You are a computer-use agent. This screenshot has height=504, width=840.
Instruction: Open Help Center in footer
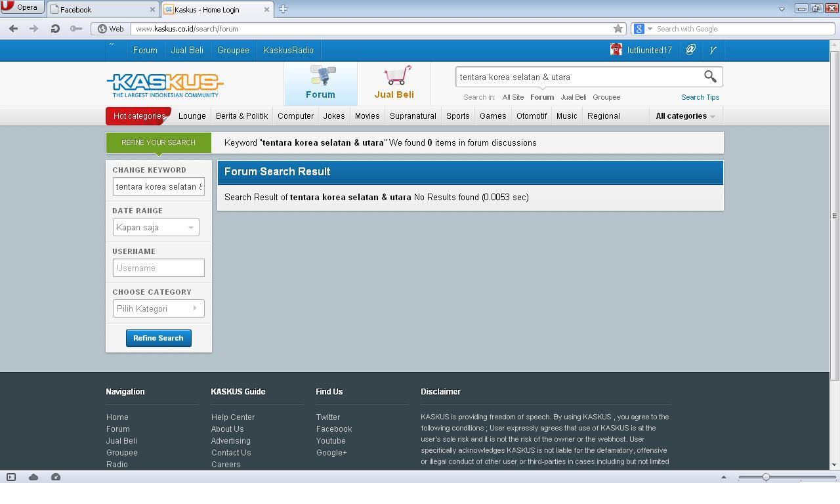tap(233, 417)
